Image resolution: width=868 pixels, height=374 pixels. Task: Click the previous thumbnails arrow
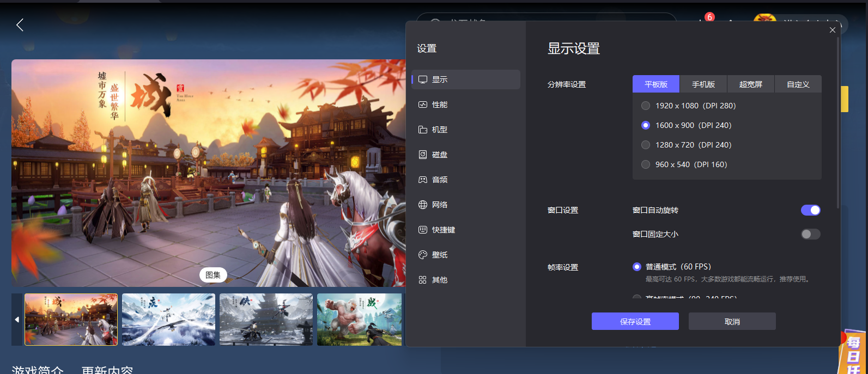(17, 320)
